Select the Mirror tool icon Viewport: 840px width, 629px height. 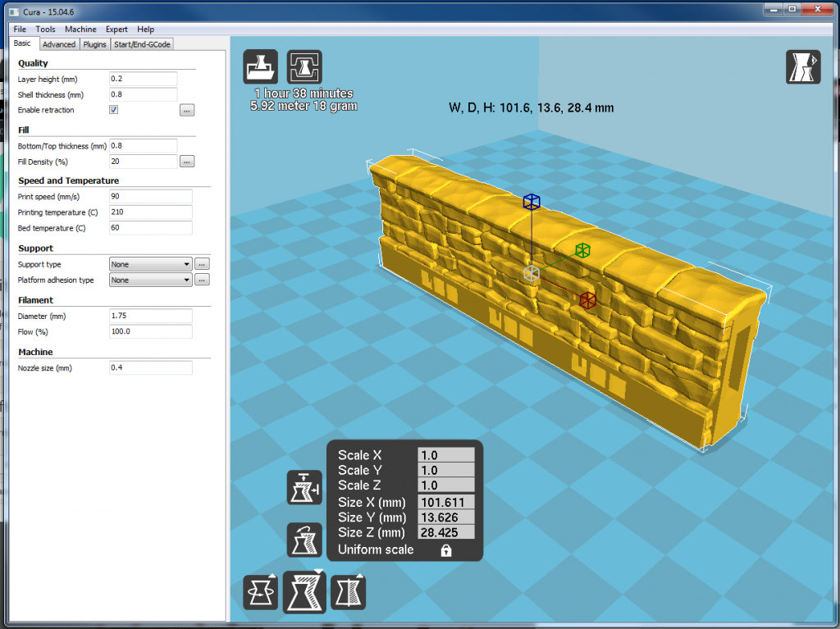coord(348,591)
